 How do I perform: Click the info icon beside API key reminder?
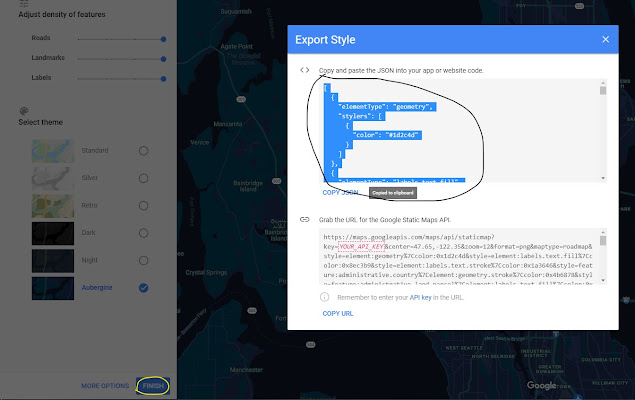(326, 297)
